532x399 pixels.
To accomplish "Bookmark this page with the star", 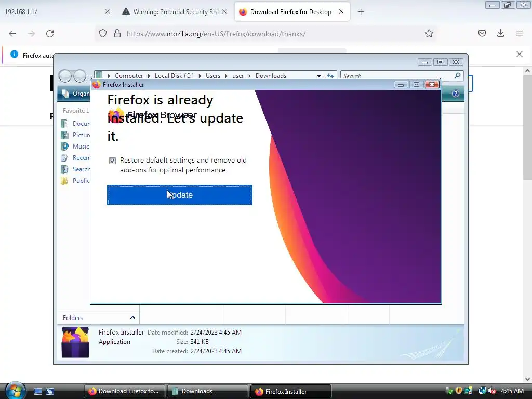I will 429,34.
